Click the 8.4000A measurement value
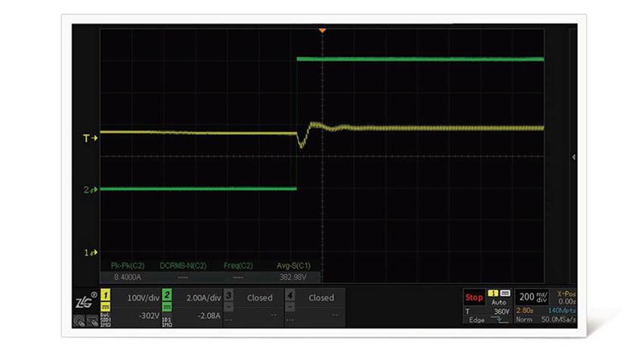The image size is (644, 364). 127,278
